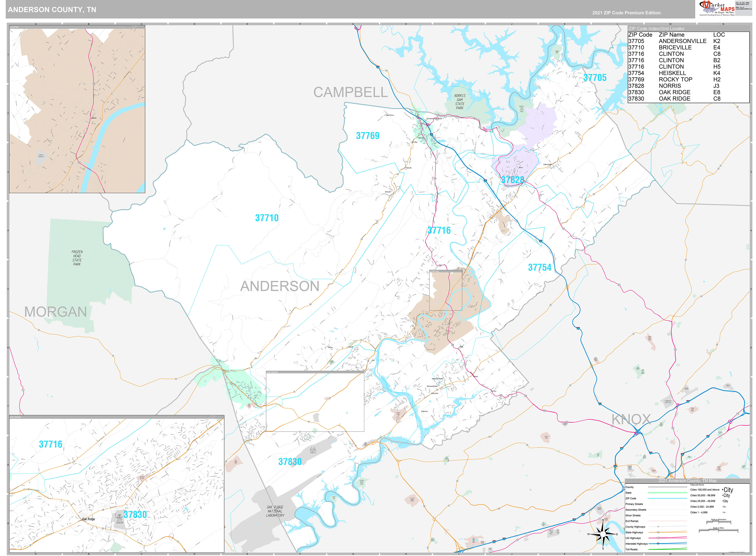Click cyan ZIP Code line sample in legend
Screen dimensions: 756x556
pos(668,498)
